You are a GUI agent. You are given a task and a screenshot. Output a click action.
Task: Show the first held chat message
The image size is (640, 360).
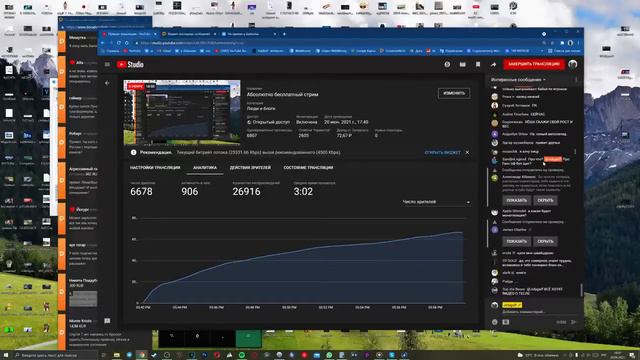pos(516,200)
